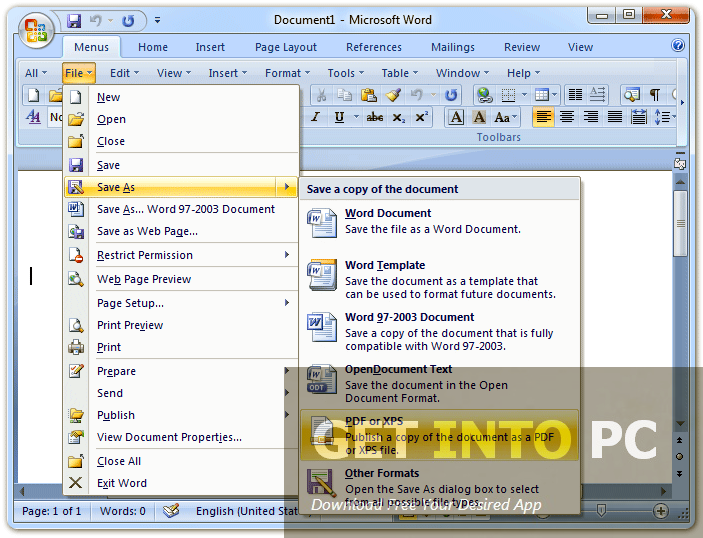Click the Styles icon on toolbar

(33, 117)
